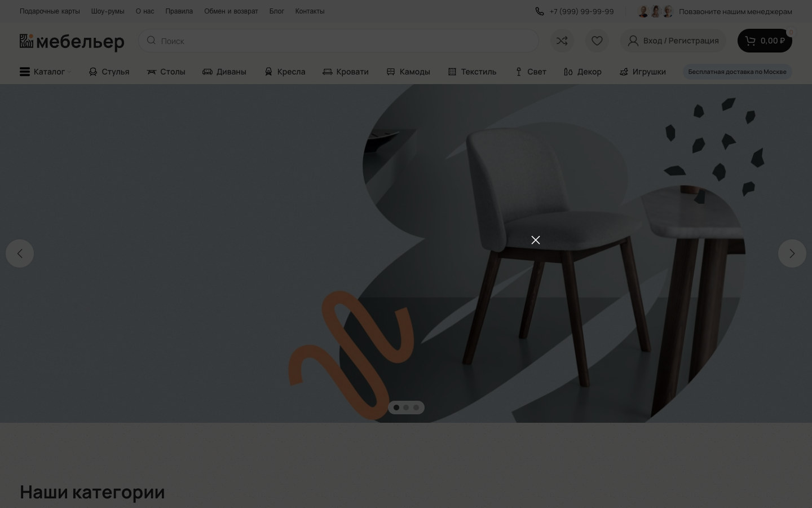Open the wishlist heart icon
Image resolution: width=812 pixels, height=508 pixels.
(x=597, y=41)
